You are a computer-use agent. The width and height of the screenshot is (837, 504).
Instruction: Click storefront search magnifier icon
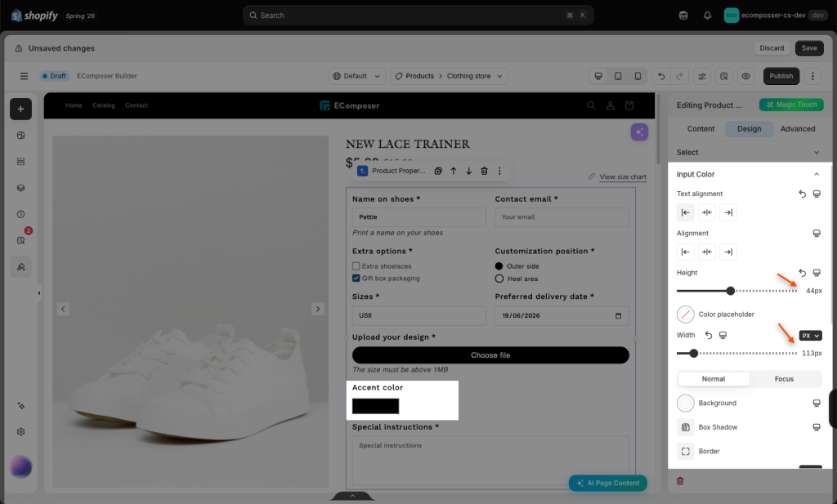coord(592,105)
